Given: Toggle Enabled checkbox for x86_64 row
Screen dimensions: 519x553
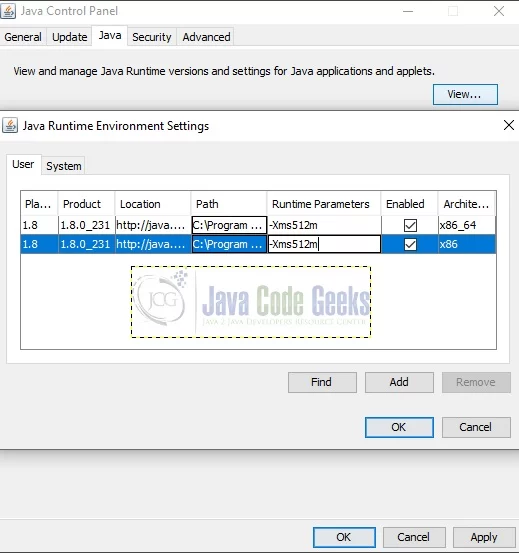Looking at the screenshot, I should [410, 225].
